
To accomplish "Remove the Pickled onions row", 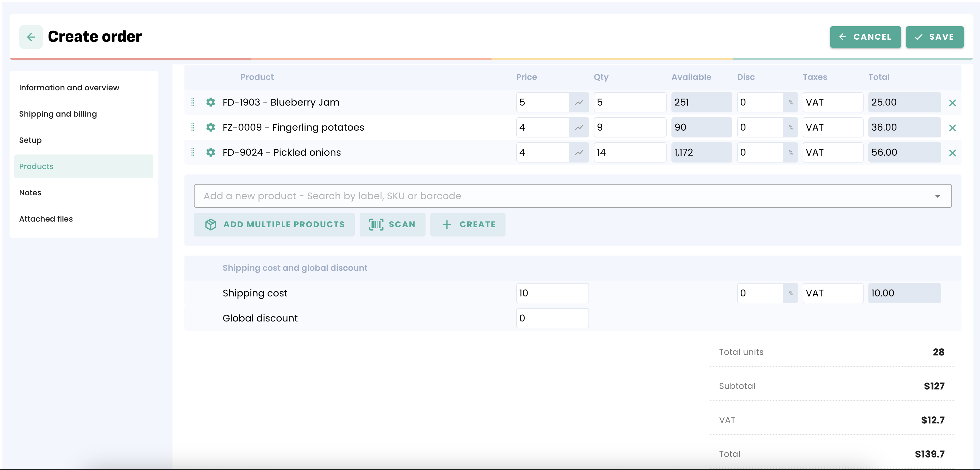I will point(952,153).
